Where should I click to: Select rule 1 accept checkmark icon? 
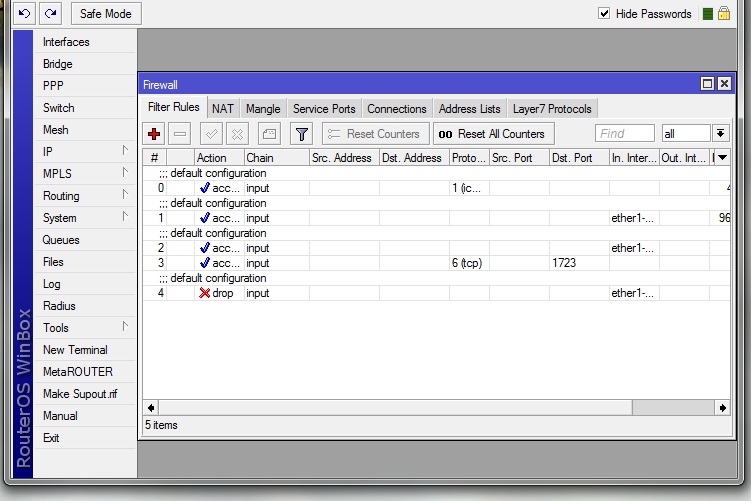(204, 218)
